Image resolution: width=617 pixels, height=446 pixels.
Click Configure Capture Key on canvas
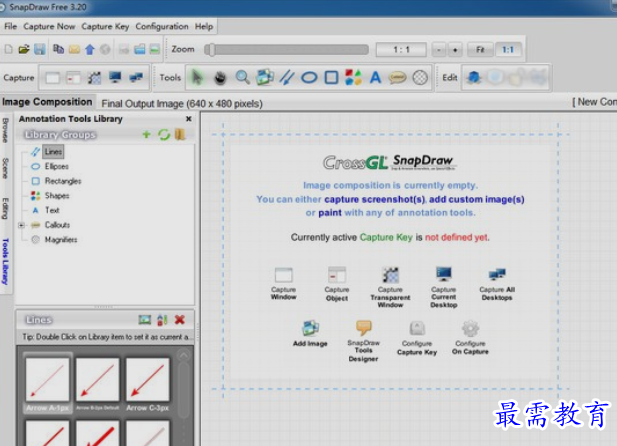coord(417,338)
